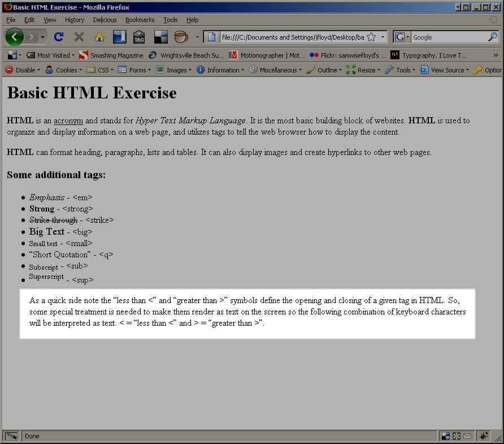Open the Miscellaneous developer toolbar menu

(275, 70)
